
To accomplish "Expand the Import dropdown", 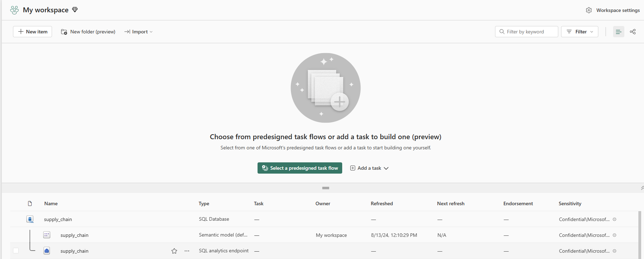I will [x=138, y=32].
